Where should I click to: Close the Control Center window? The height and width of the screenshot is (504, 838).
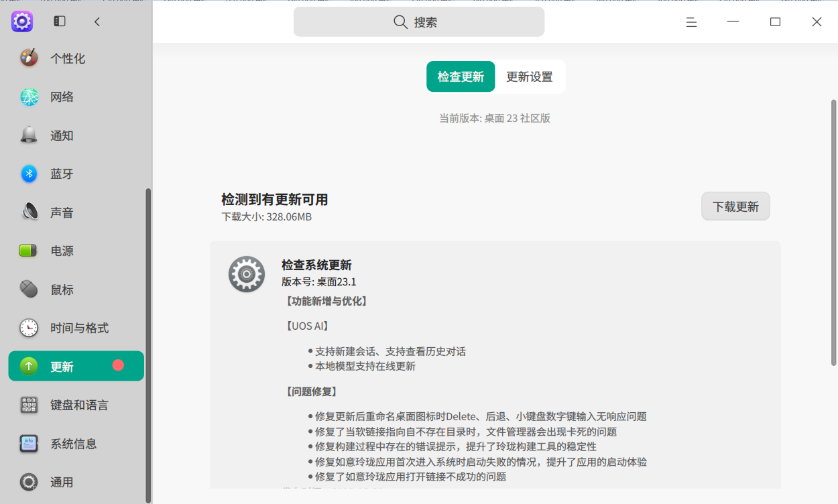point(817,22)
